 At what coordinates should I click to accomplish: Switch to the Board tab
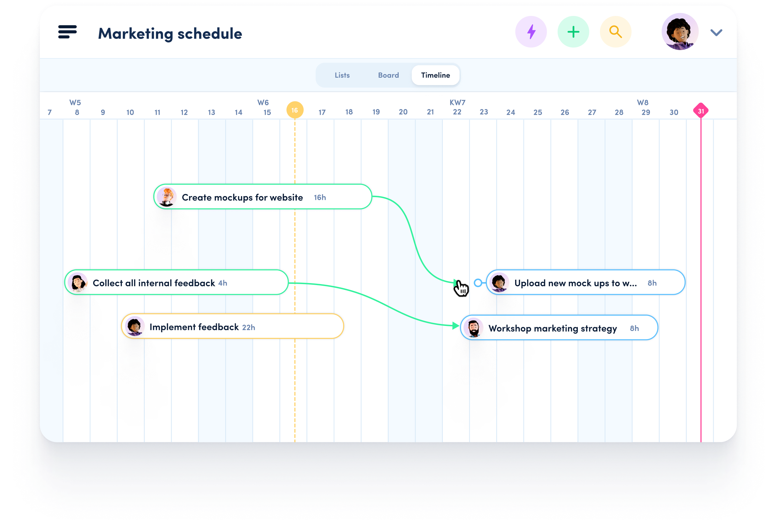coord(388,75)
